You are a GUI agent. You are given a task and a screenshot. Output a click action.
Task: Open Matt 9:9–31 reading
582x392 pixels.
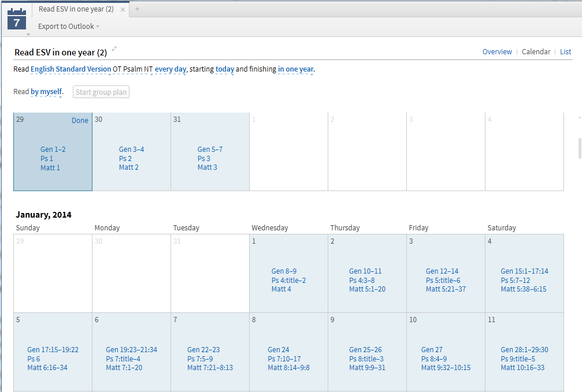coord(367,368)
